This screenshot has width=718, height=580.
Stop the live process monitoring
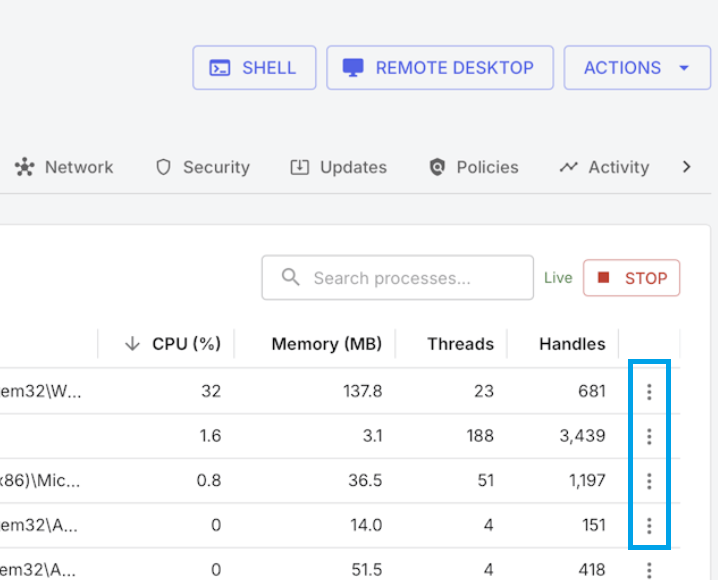tap(631, 278)
